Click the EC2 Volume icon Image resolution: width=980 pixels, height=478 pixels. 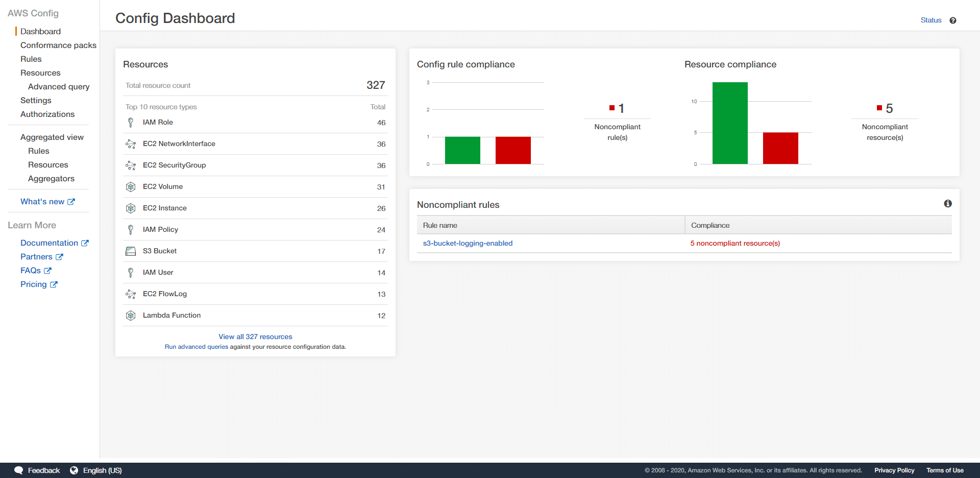tap(131, 186)
